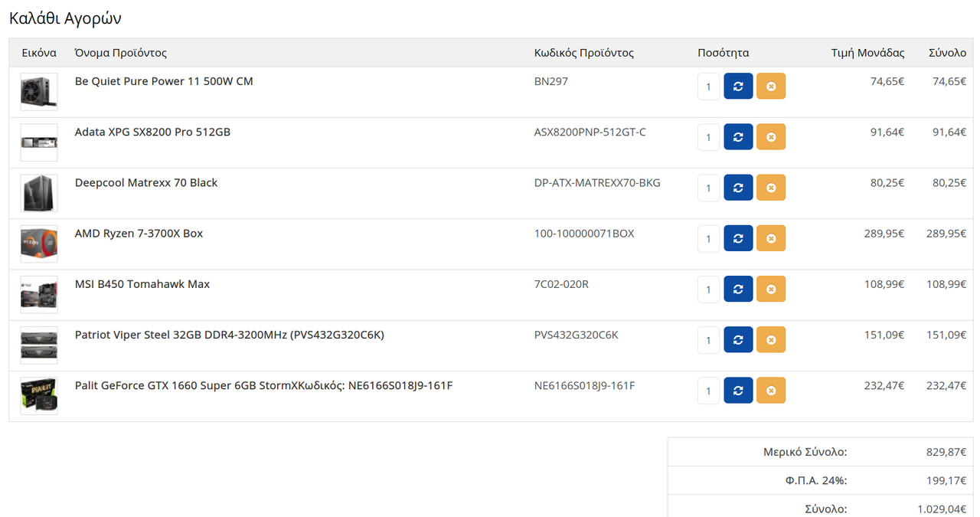Viewport: 980px width, 517px height.
Task: Refresh quantity for Patriot Viper Steel 32GB
Action: pyautogui.click(x=738, y=339)
